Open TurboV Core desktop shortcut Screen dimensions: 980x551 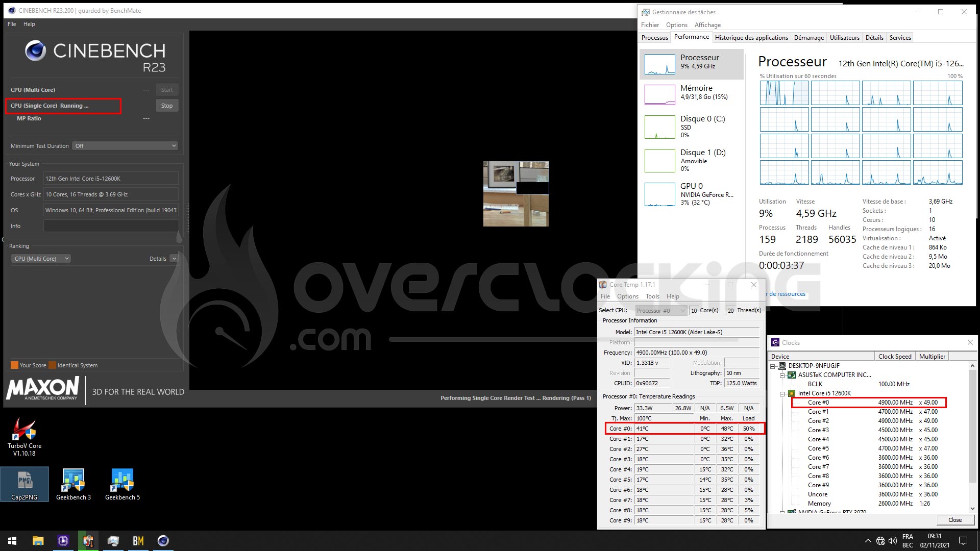24,436
